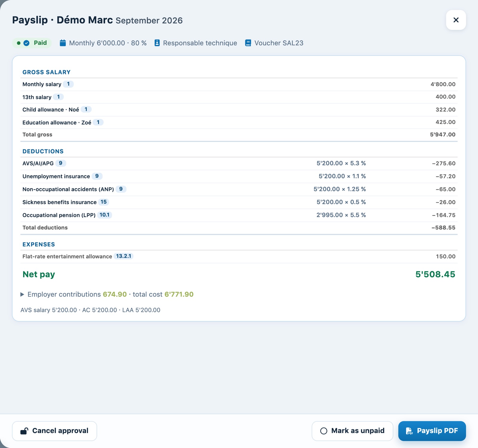478x448 pixels.
Task: Click the AVS deduction amount −275.60
Action: (444, 163)
